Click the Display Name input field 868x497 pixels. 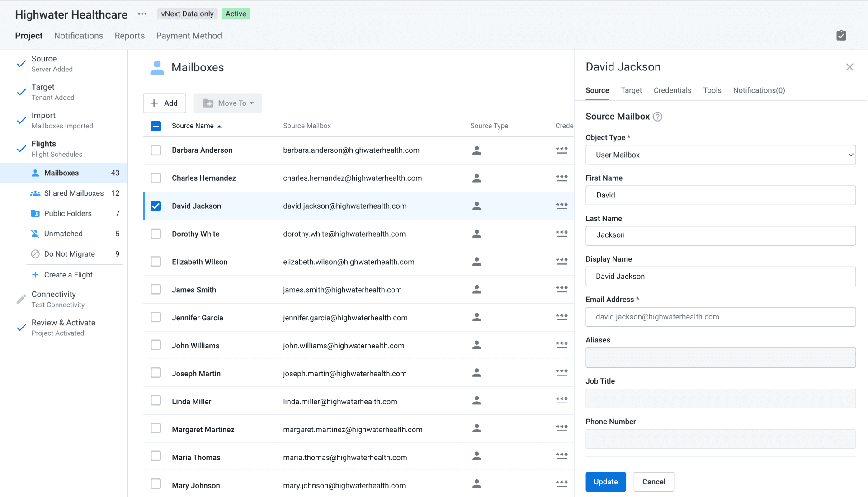click(x=720, y=276)
